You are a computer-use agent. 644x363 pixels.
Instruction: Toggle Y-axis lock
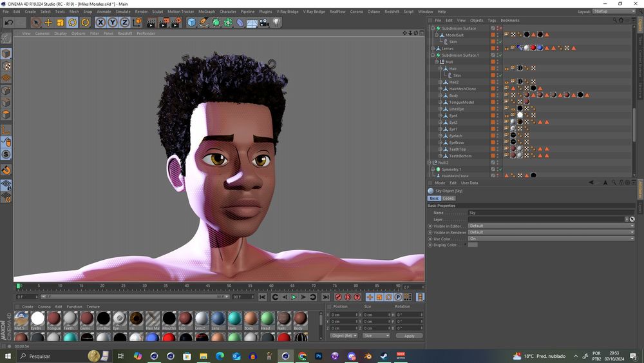(113, 23)
